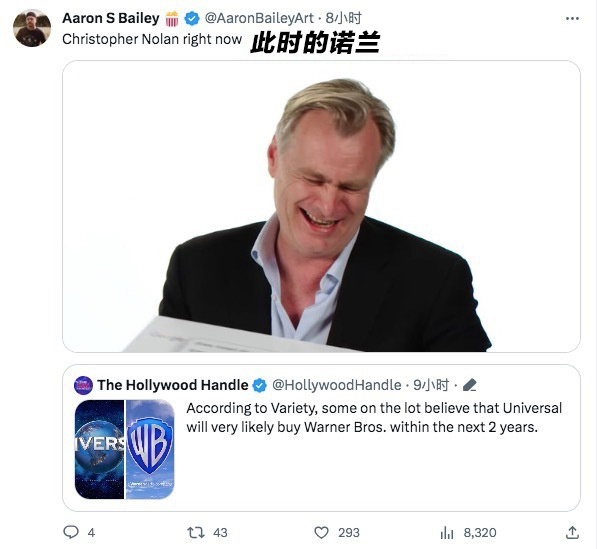Click the 9小时 timestamp on quoted tweet
The image size is (597, 549).
pos(431,385)
